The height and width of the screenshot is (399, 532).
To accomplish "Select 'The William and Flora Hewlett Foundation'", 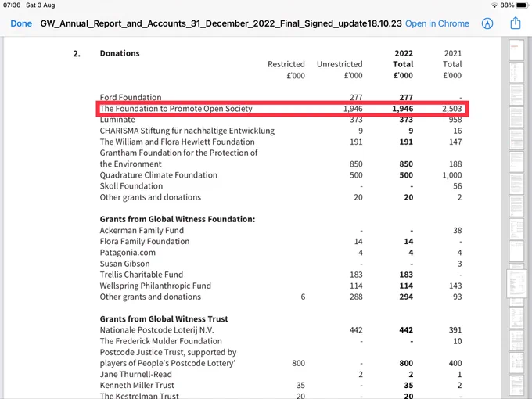I will pyautogui.click(x=177, y=142).
